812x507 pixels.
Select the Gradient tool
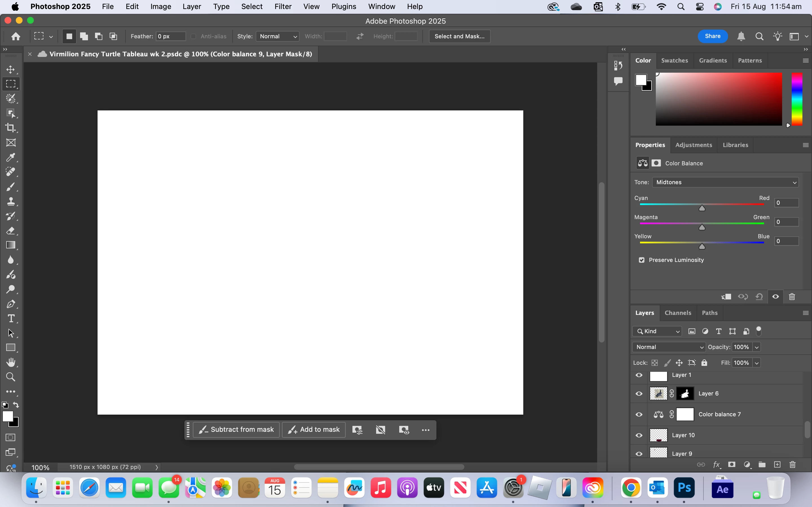tap(11, 245)
